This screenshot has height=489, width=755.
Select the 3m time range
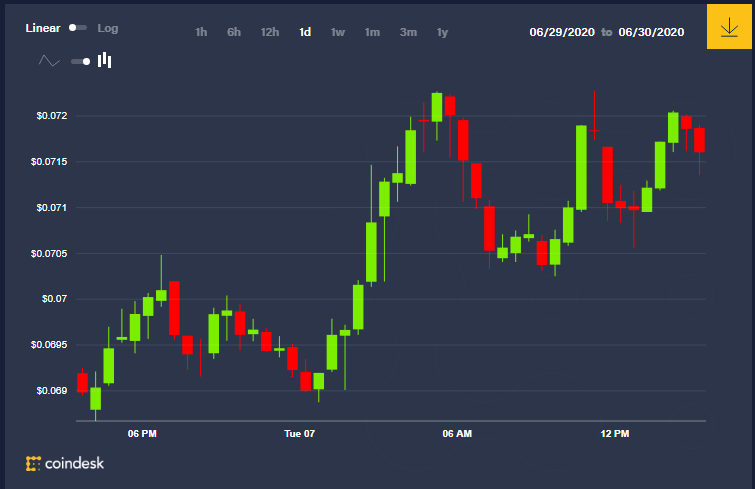[x=408, y=32]
